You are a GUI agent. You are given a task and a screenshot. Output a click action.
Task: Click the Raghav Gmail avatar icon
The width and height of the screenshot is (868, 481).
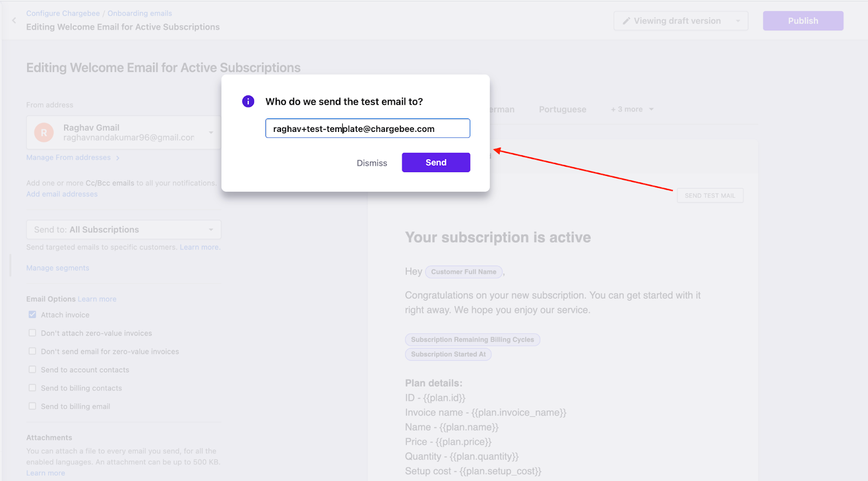click(44, 132)
